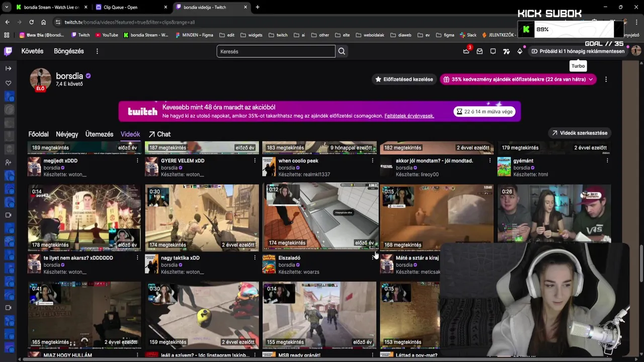Open the Twitch search magnifier button
Viewport: 644px width, 362px height.
(x=342, y=51)
